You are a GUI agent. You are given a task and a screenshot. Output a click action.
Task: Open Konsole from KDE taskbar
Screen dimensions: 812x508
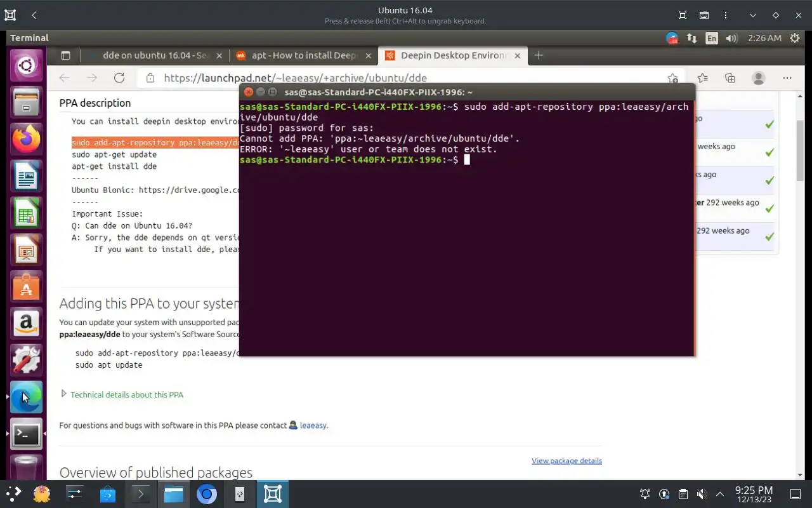tap(141, 493)
